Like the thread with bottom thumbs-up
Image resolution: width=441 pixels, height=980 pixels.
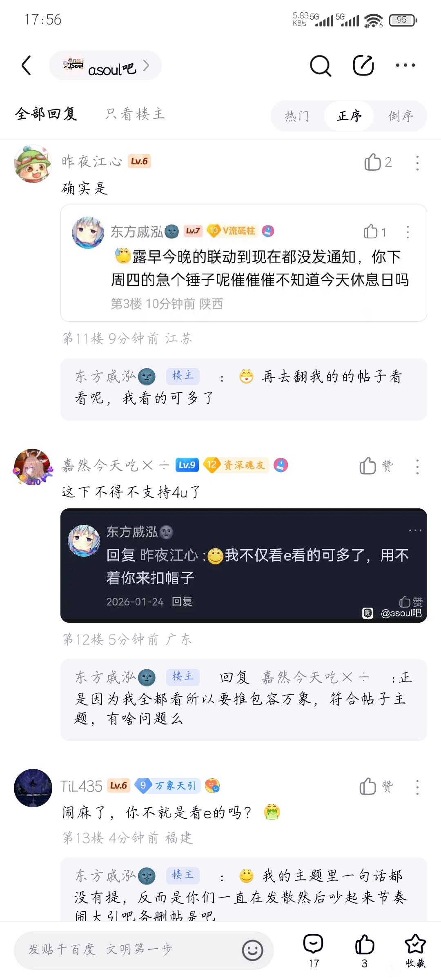point(364,951)
